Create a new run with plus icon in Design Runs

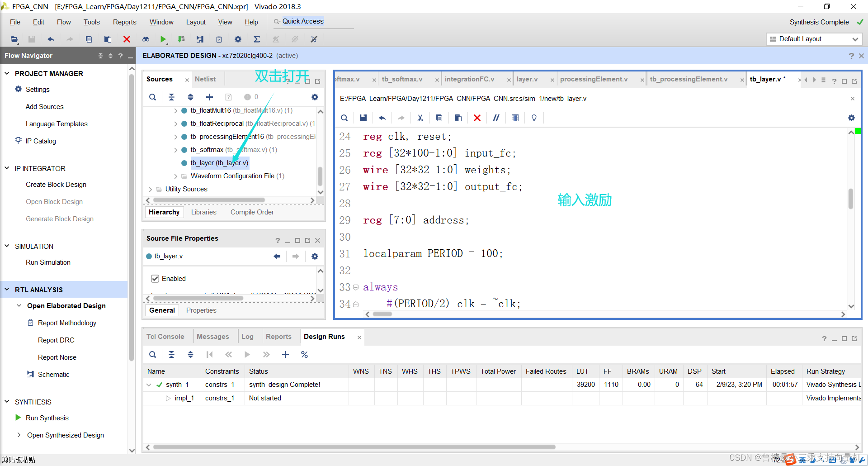285,355
